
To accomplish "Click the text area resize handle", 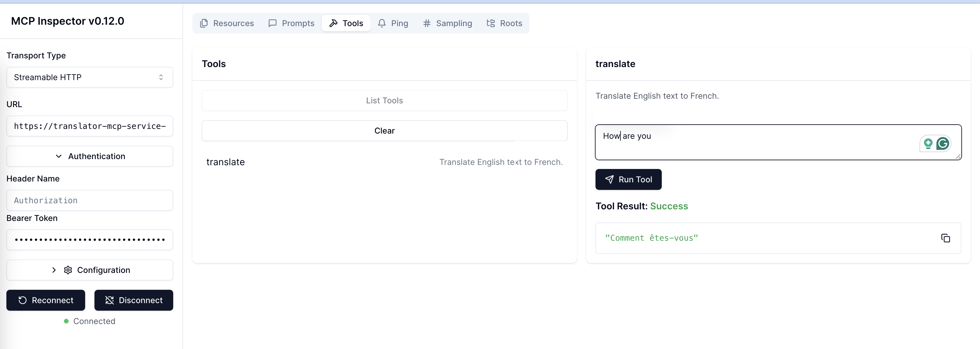I will pyautogui.click(x=958, y=156).
